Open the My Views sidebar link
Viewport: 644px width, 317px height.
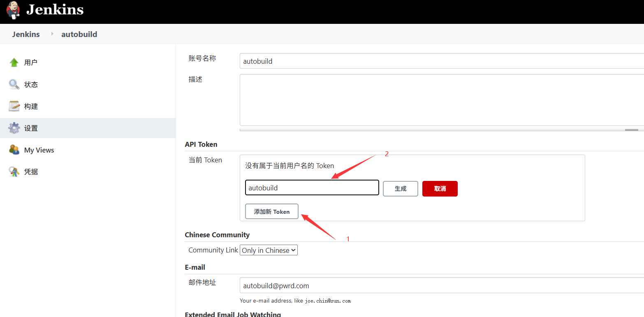(x=39, y=150)
